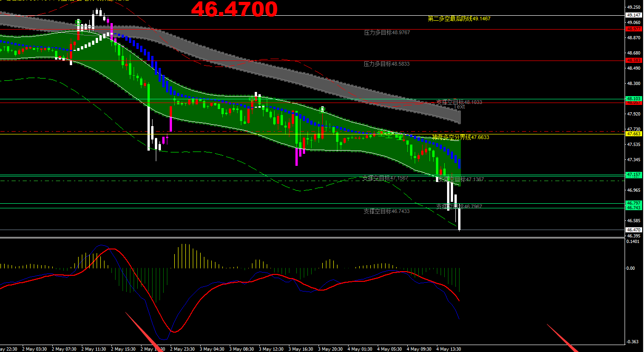644x352 pixels.
Task: Click the 47.345 price scale value
Action: click(633, 159)
